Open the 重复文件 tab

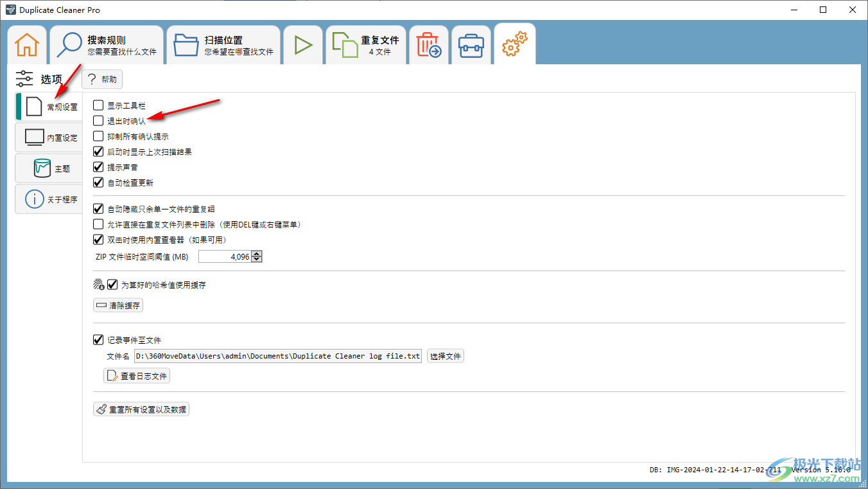[366, 45]
